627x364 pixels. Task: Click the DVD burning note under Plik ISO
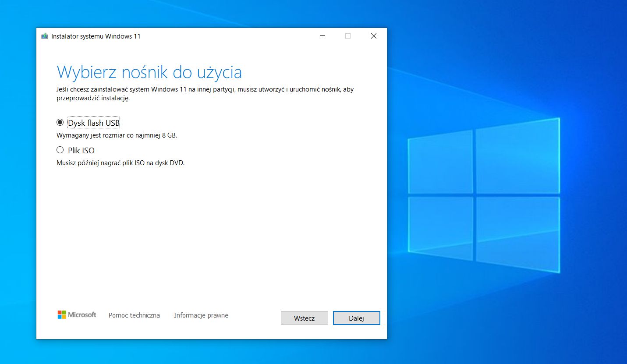click(120, 163)
